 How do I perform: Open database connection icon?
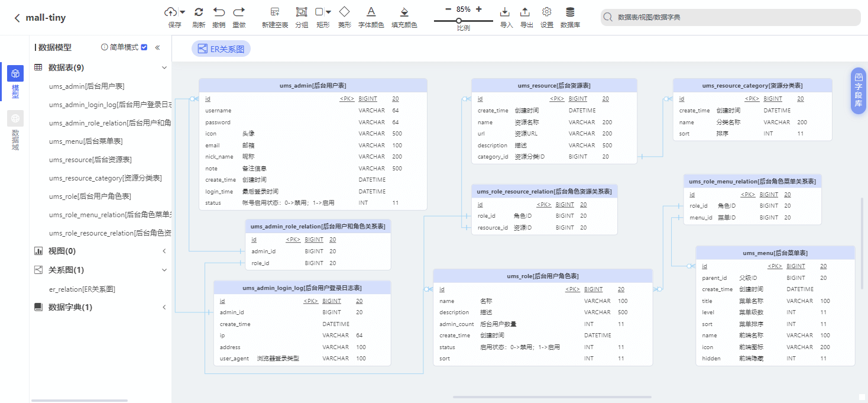(570, 12)
